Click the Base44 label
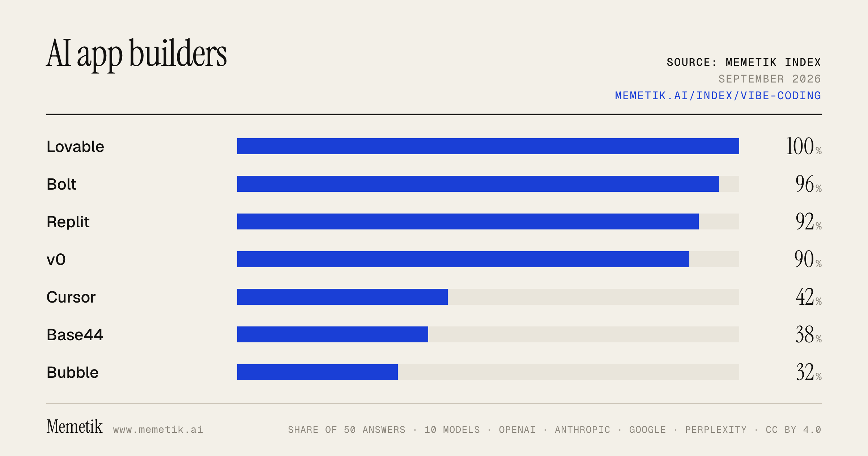The image size is (868, 456). tap(75, 335)
